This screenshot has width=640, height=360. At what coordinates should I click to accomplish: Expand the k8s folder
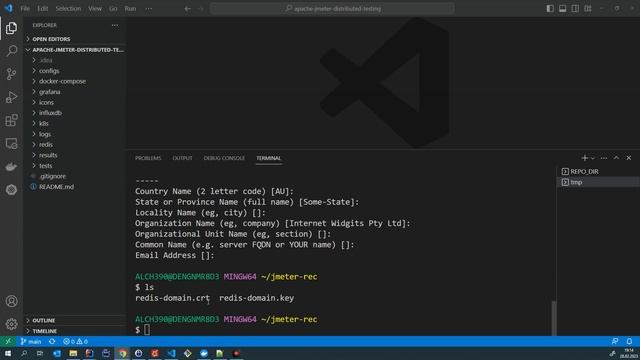pos(75,123)
